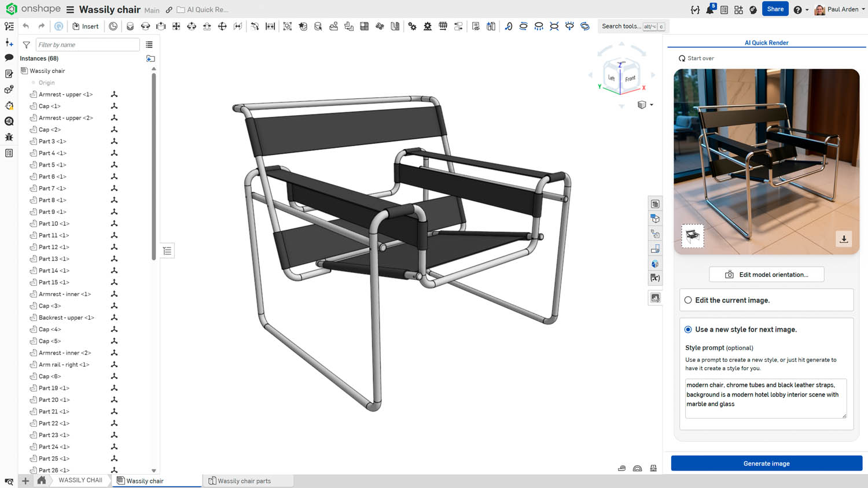This screenshot has width=868, height=488.
Task: Download the rendered chair image
Action: pyautogui.click(x=844, y=239)
